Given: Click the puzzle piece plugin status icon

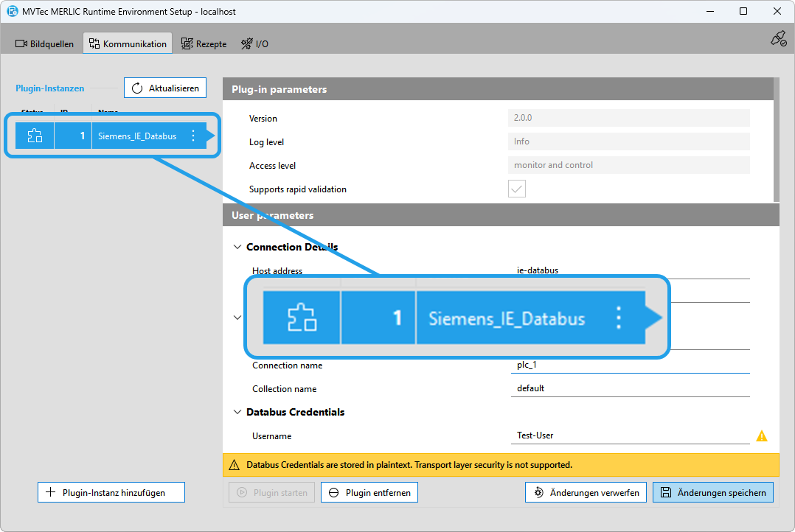Looking at the screenshot, I should point(35,136).
